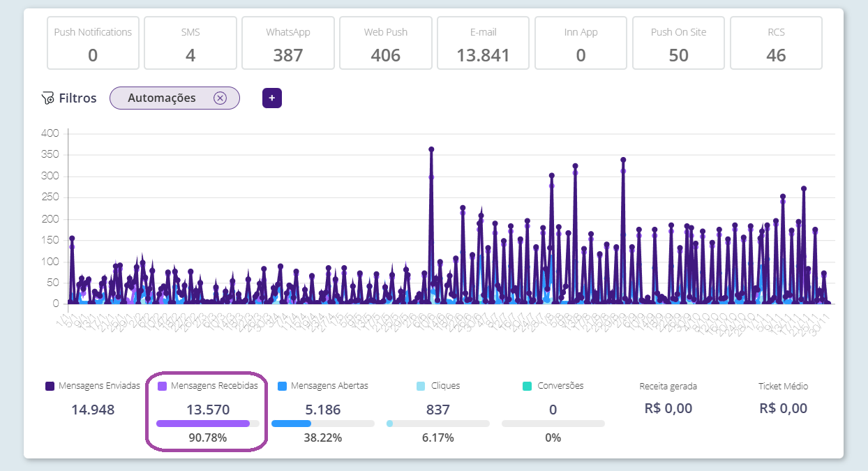The width and height of the screenshot is (868, 471).
Task: Click the Automações filter chip label
Action: tap(162, 98)
